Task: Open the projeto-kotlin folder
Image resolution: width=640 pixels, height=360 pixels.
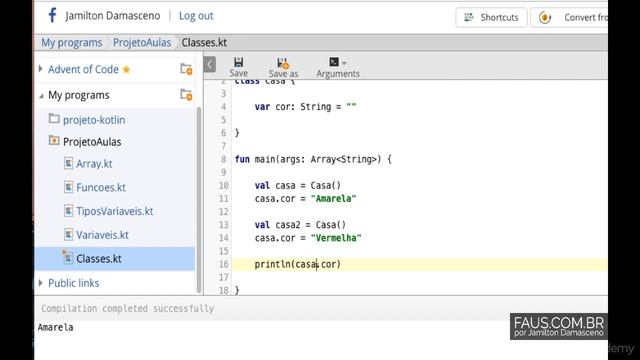Action: pos(94,120)
